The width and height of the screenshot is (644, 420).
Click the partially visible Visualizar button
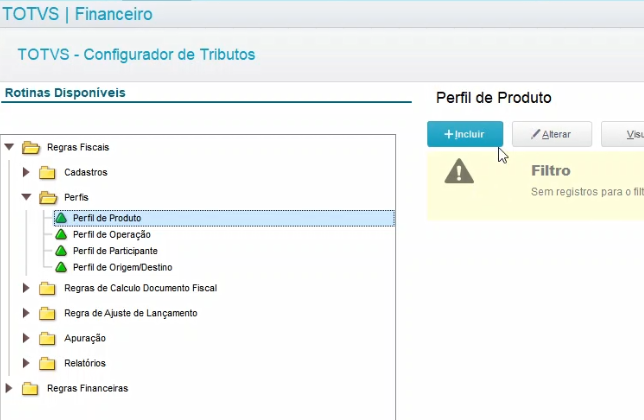623,134
